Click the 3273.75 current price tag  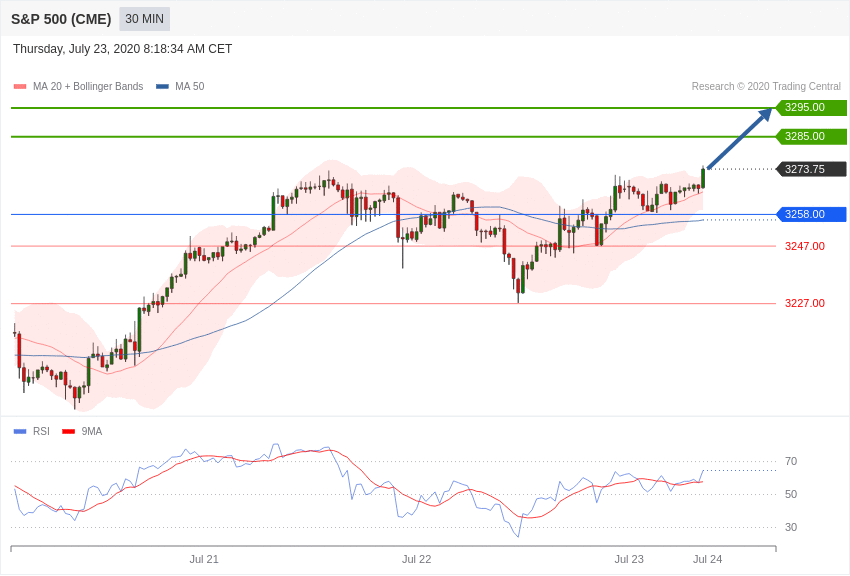click(810, 169)
